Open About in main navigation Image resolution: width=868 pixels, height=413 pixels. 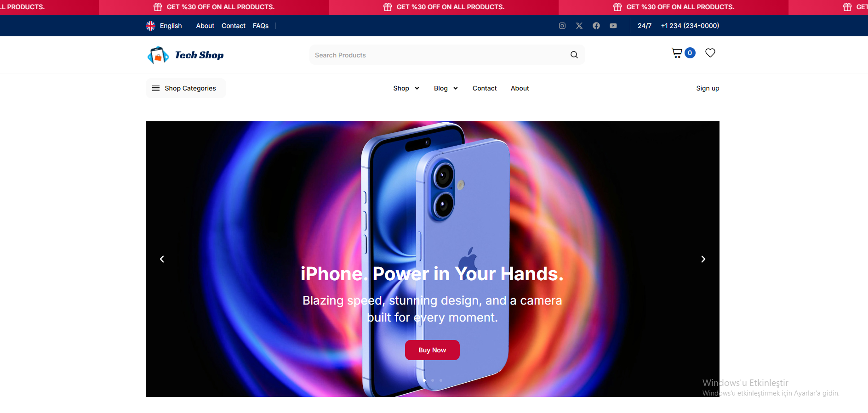tap(520, 88)
